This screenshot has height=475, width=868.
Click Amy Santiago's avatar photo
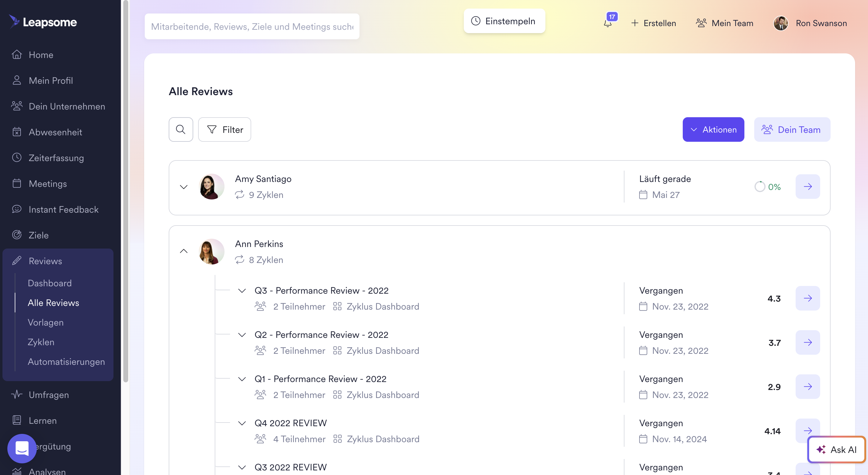pos(212,187)
